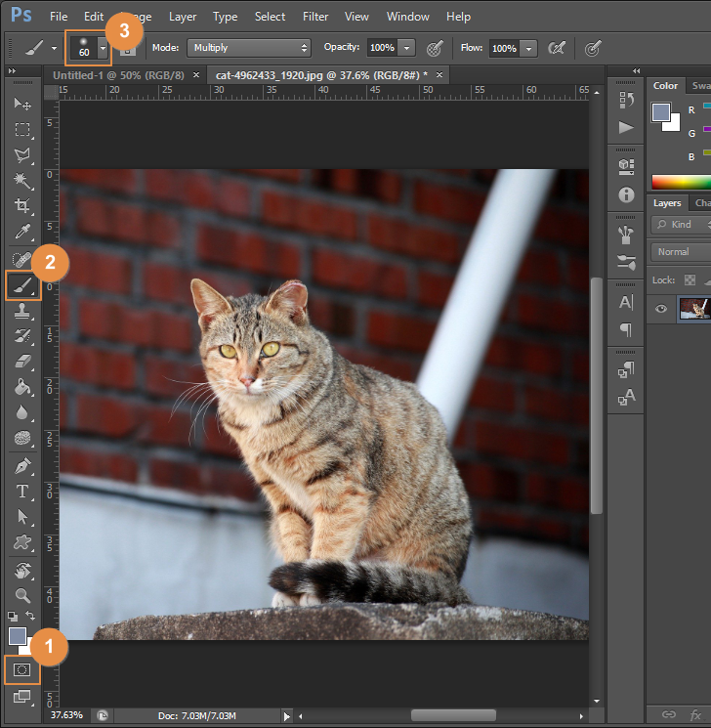The image size is (711, 728).
Task: Switch to the Layers panel tab
Action: click(667, 203)
